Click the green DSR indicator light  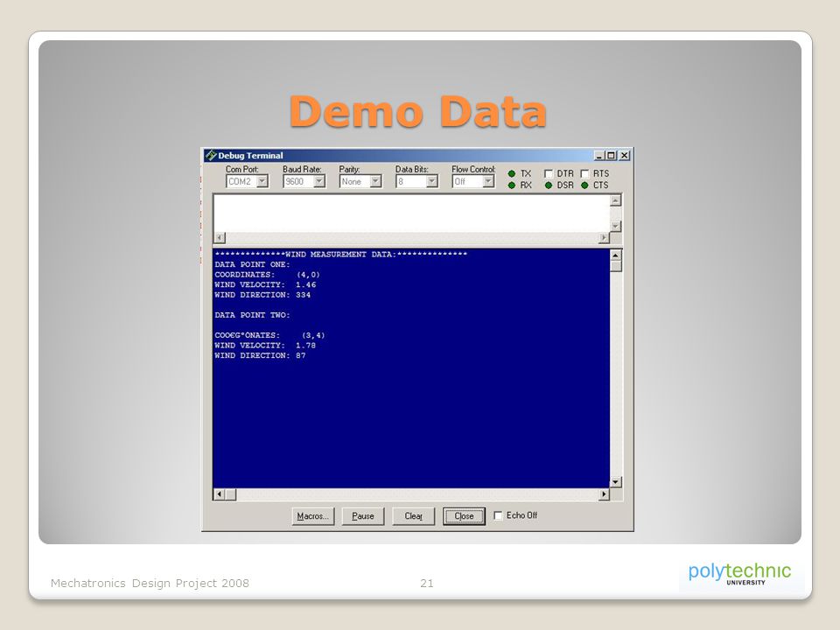549,185
